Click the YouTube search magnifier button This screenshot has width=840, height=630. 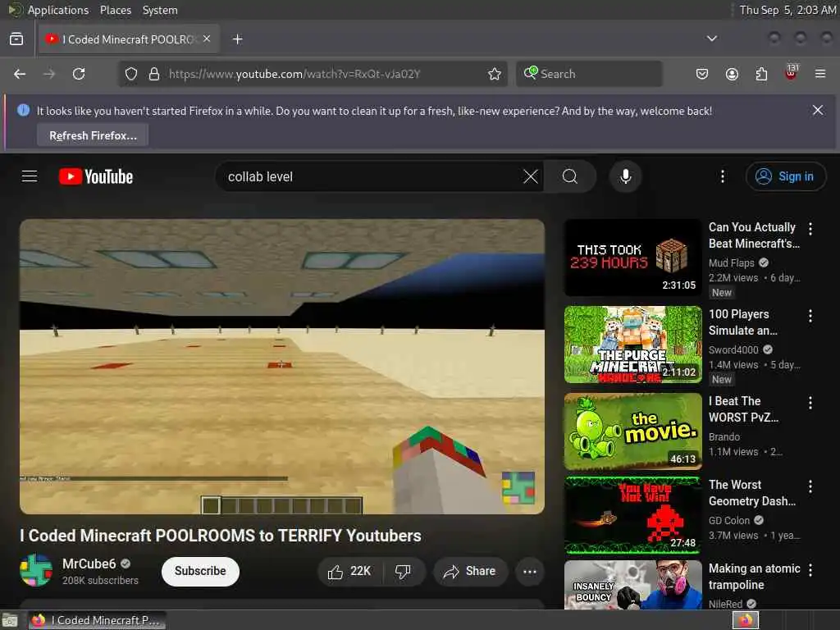click(570, 176)
